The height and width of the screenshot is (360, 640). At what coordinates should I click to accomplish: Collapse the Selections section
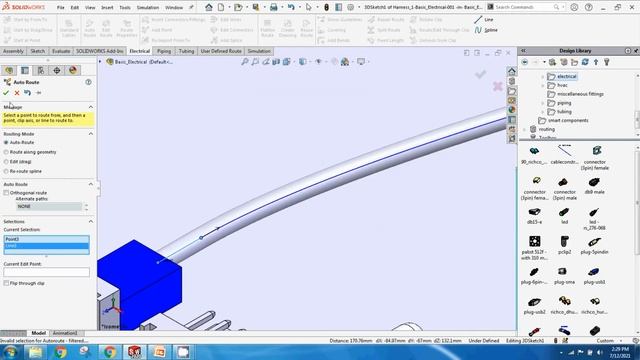point(91,221)
